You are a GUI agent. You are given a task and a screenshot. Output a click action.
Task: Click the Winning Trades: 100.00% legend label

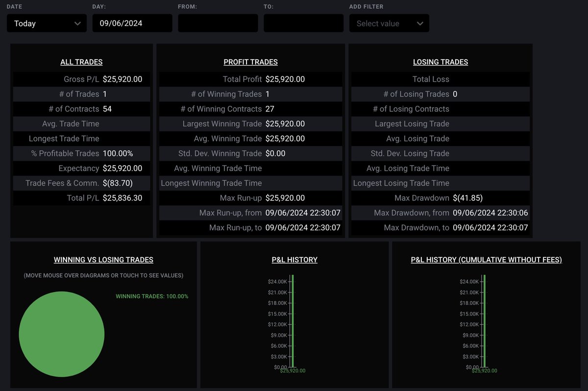pyautogui.click(x=152, y=296)
